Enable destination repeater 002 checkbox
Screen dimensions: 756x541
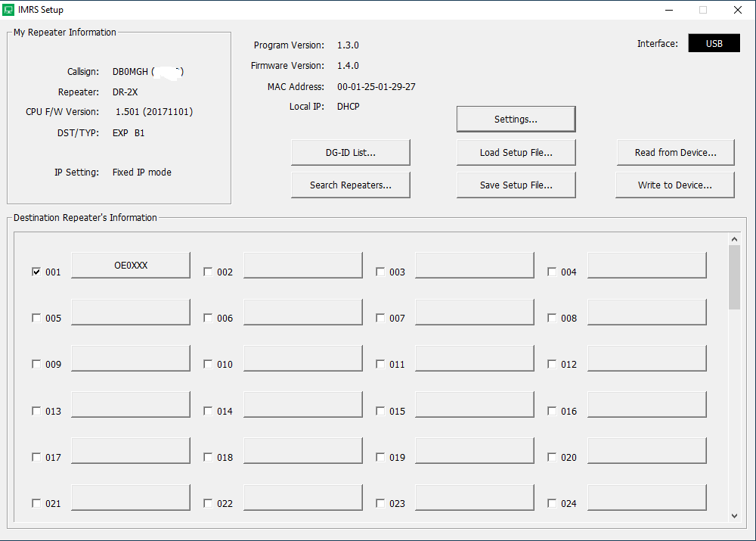click(x=209, y=272)
